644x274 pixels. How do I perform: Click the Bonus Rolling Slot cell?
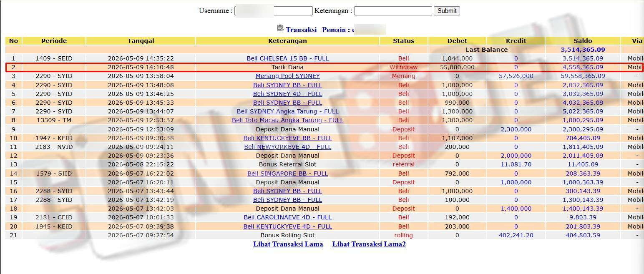pos(287,235)
